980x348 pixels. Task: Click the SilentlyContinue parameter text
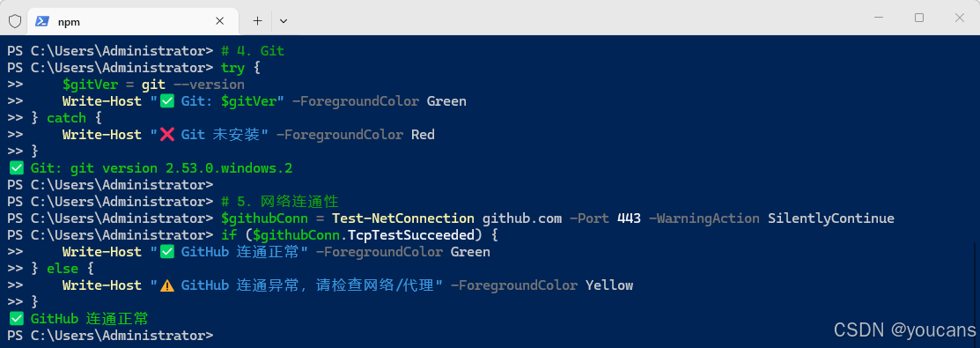(830, 218)
